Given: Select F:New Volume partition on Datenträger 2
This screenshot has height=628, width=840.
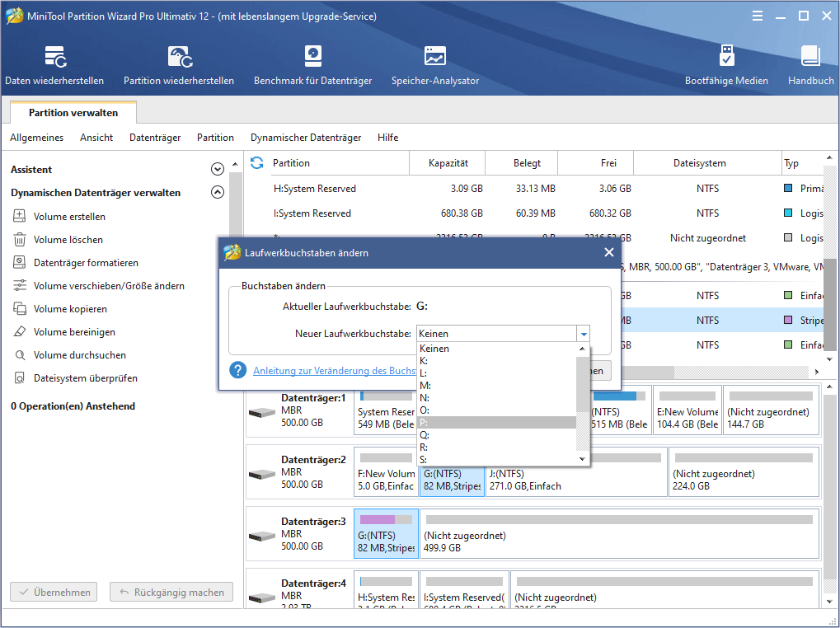Looking at the screenshot, I should pyautogui.click(x=386, y=473).
